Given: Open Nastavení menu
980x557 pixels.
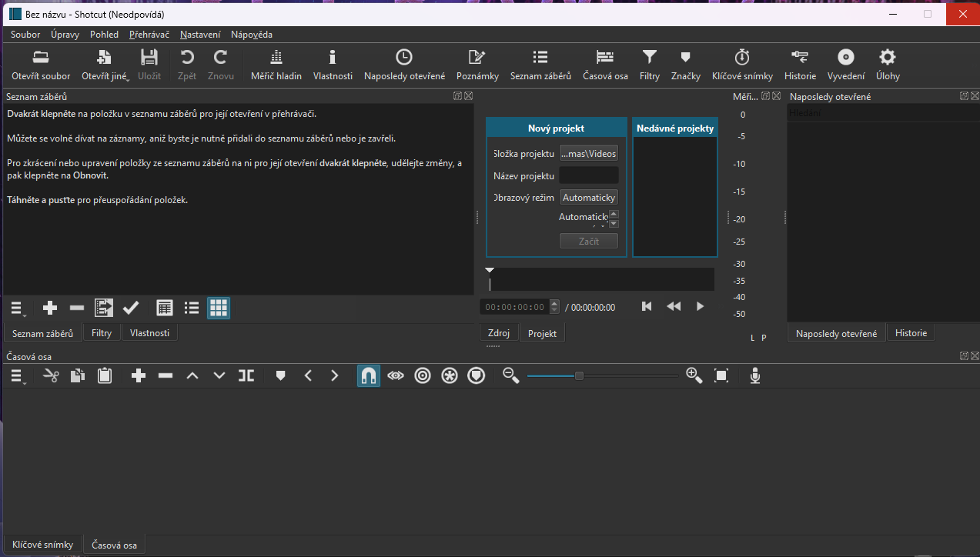Looking at the screenshot, I should pos(200,35).
